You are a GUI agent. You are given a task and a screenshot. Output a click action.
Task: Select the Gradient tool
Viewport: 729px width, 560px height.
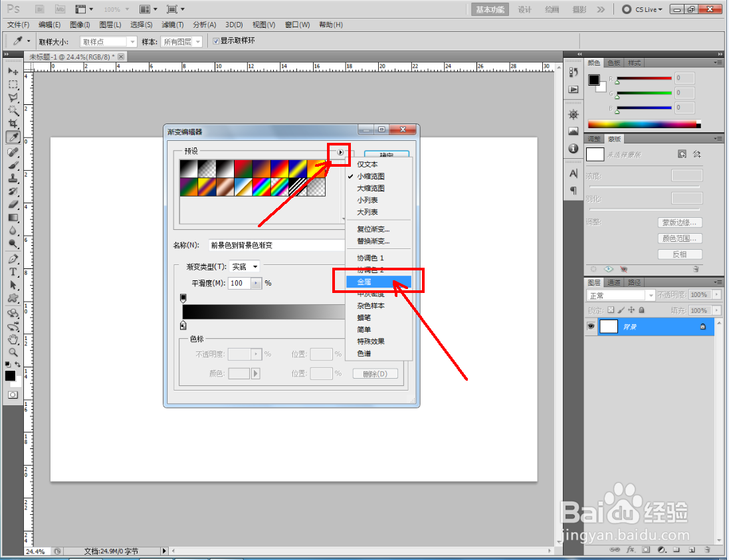point(13,217)
